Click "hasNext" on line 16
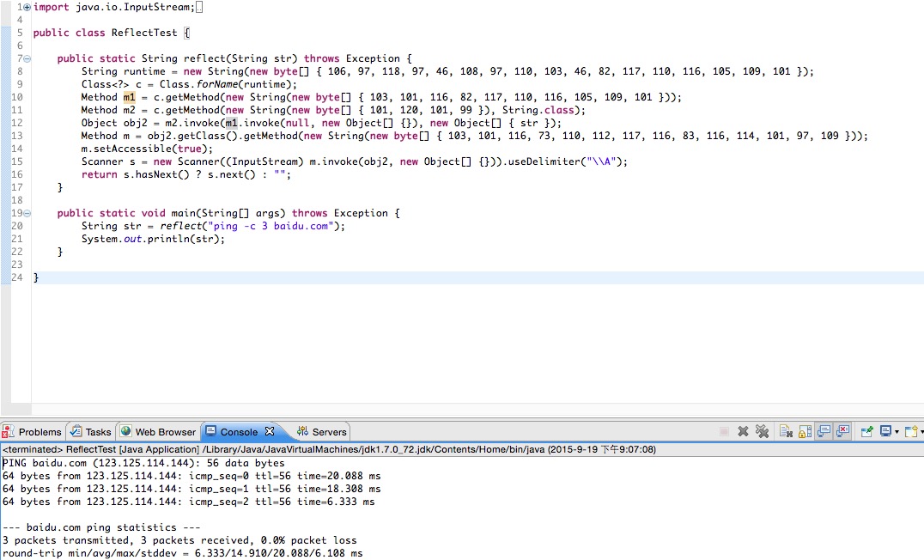 (156, 175)
